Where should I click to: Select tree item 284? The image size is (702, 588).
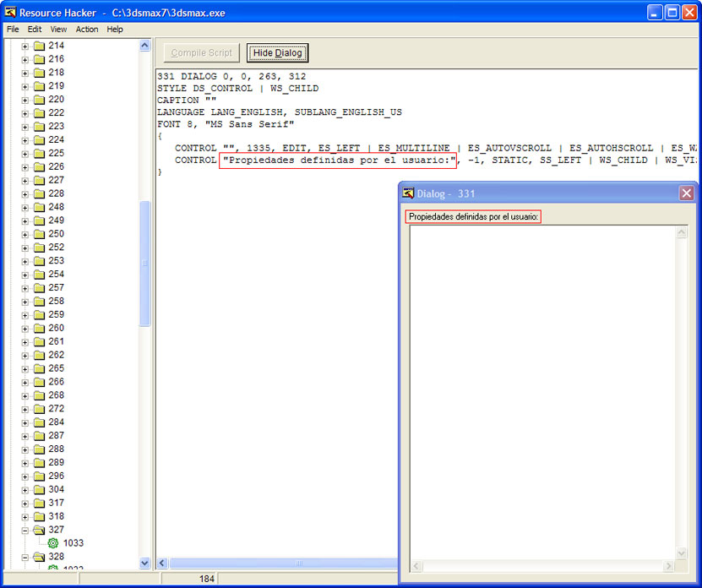click(x=57, y=422)
